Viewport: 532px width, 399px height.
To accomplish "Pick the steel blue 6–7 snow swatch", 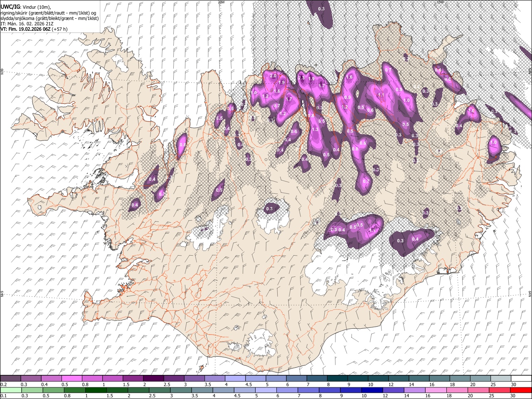I will (x=296, y=378).
